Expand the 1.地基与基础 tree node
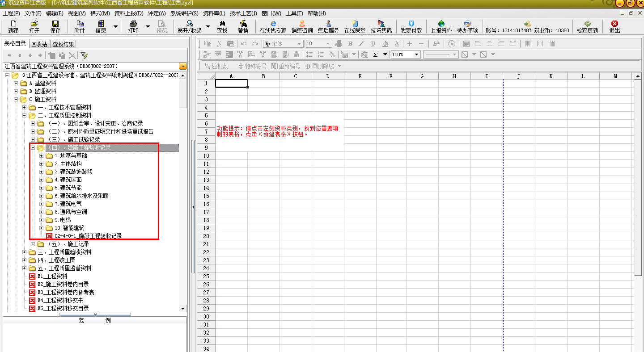 [x=42, y=156]
